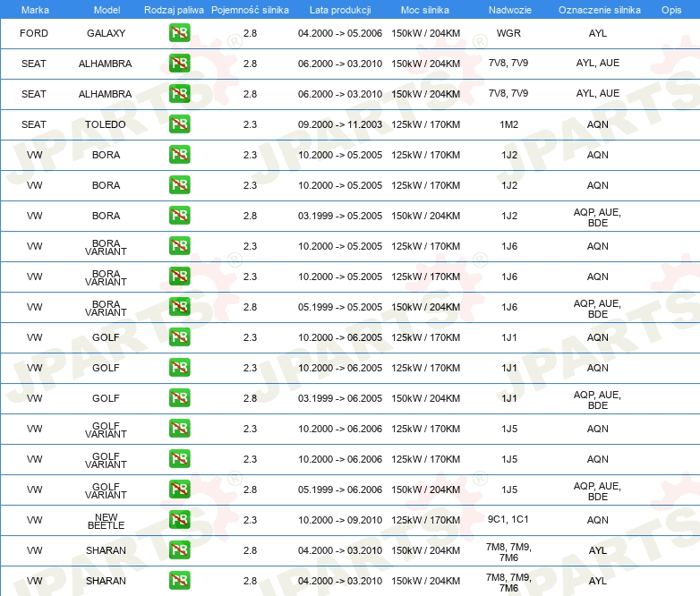Click fuel icon in GOLF VARIANT 2.8 row
This screenshot has width=700, height=596.
(179, 490)
